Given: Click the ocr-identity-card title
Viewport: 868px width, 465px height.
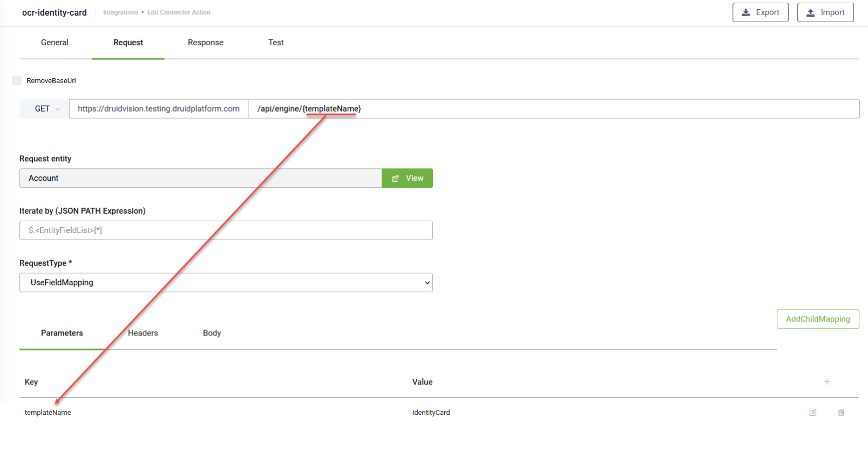Looking at the screenshot, I should (x=55, y=12).
